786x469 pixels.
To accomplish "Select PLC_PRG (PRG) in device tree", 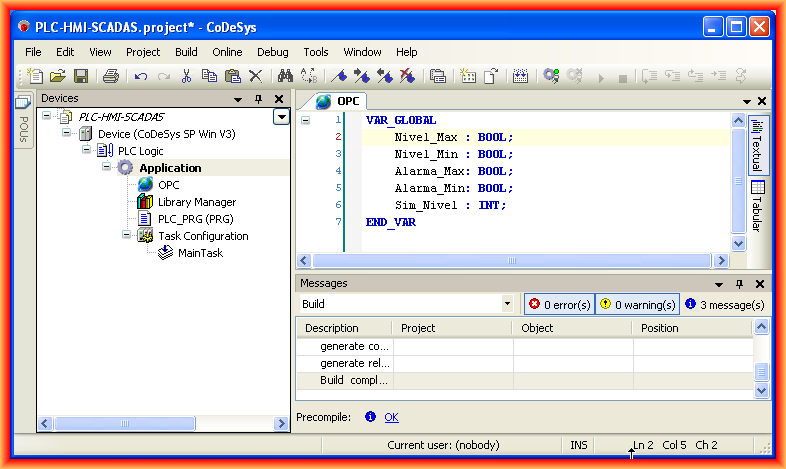I will (195, 219).
